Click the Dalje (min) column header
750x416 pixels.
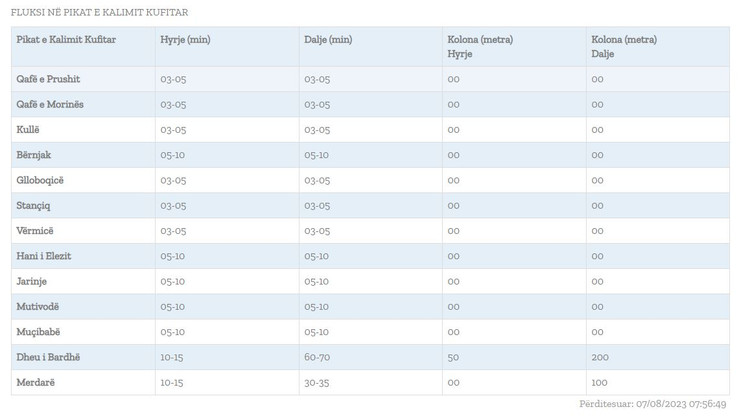coord(328,40)
